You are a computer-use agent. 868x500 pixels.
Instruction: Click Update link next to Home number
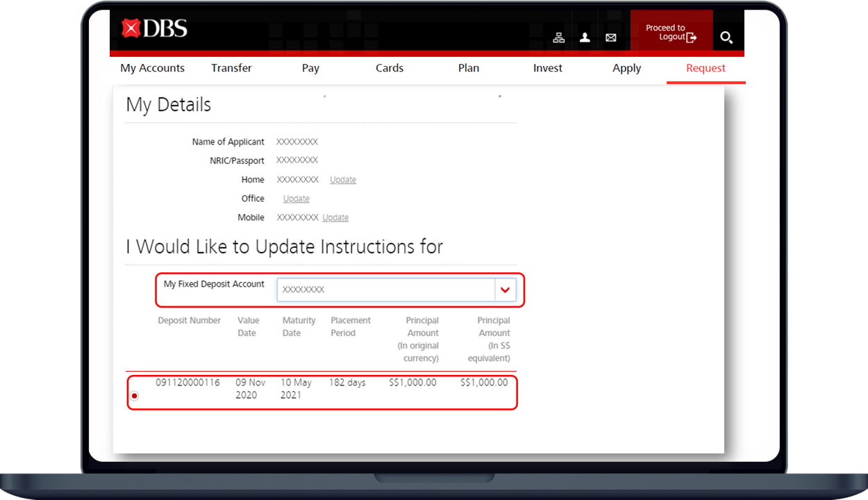343,180
